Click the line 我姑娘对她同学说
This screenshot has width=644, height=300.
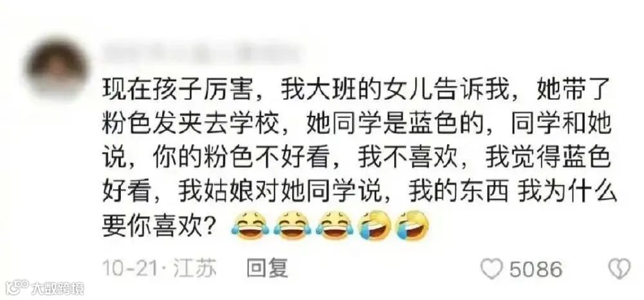[284, 192]
